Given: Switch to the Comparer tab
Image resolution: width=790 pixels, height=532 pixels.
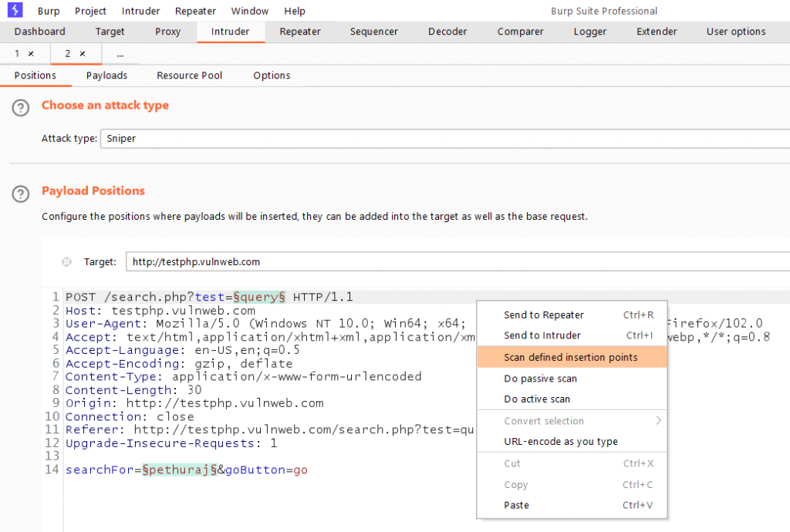Looking at the screenshot, I should tap(521, 32).
